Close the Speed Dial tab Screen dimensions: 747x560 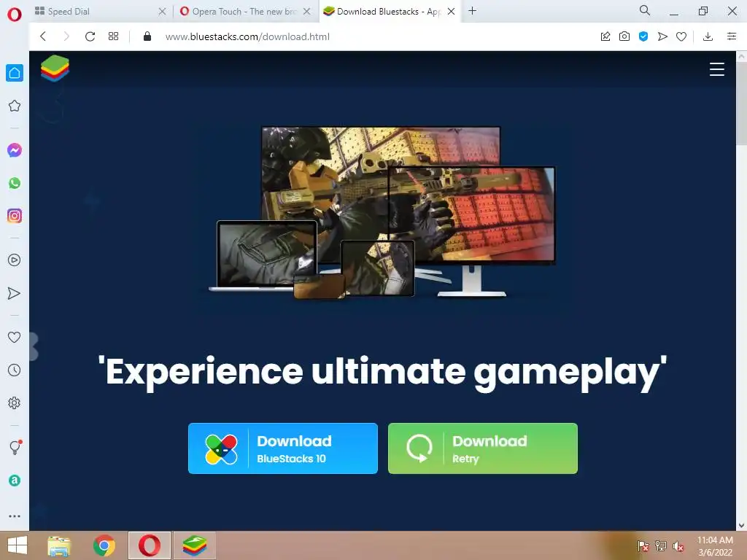[x=162, y=12]
